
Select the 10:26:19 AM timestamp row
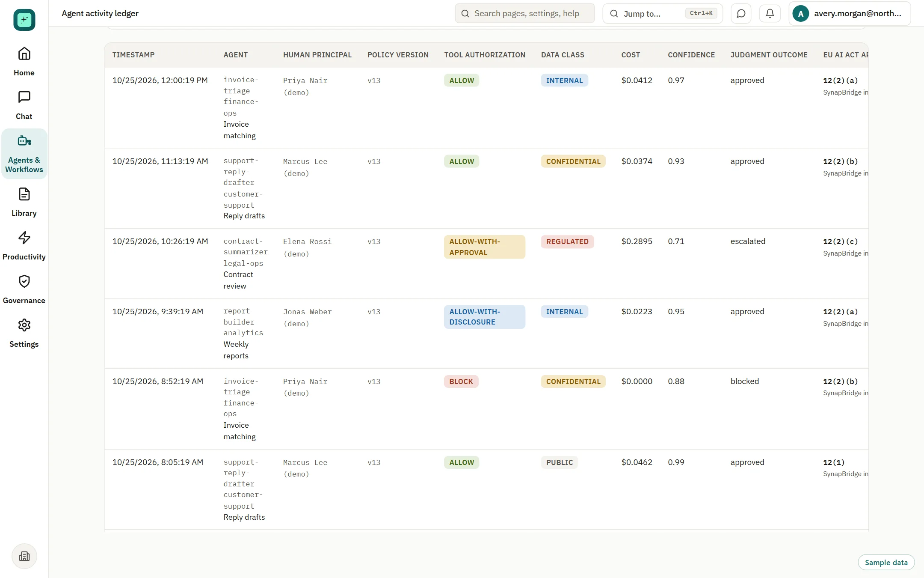(486, 263)
